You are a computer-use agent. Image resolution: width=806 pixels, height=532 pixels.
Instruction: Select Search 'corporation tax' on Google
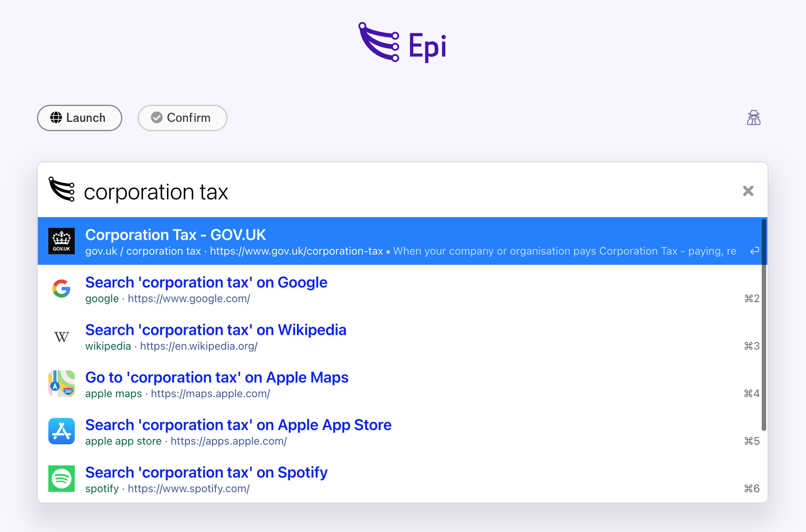400,289
